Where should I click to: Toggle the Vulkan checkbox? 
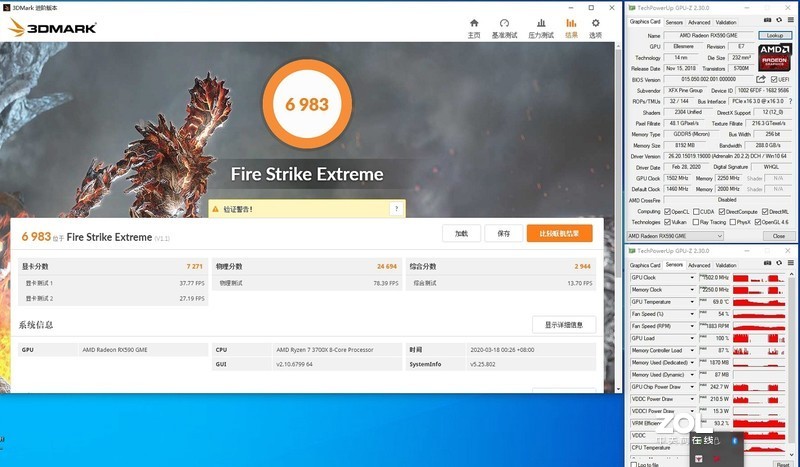(x=667, y=222)
